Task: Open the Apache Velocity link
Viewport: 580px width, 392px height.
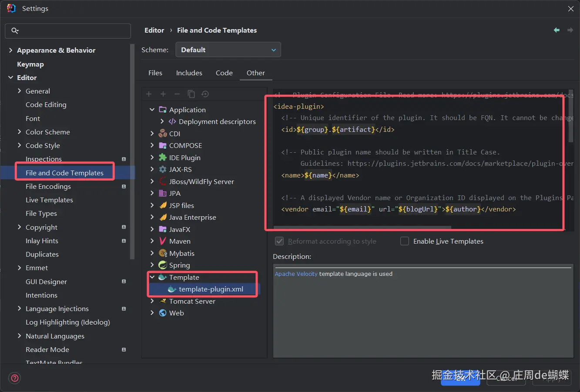Action: (296, 274)
